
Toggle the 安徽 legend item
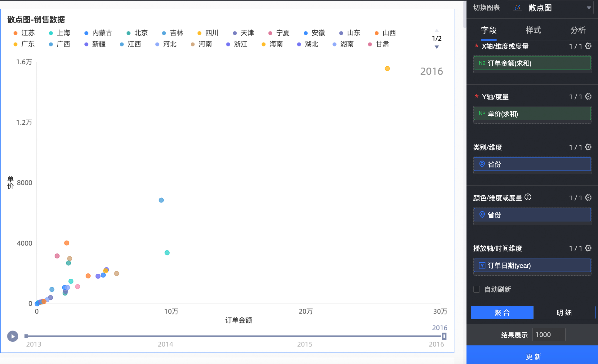pos(314,33)
